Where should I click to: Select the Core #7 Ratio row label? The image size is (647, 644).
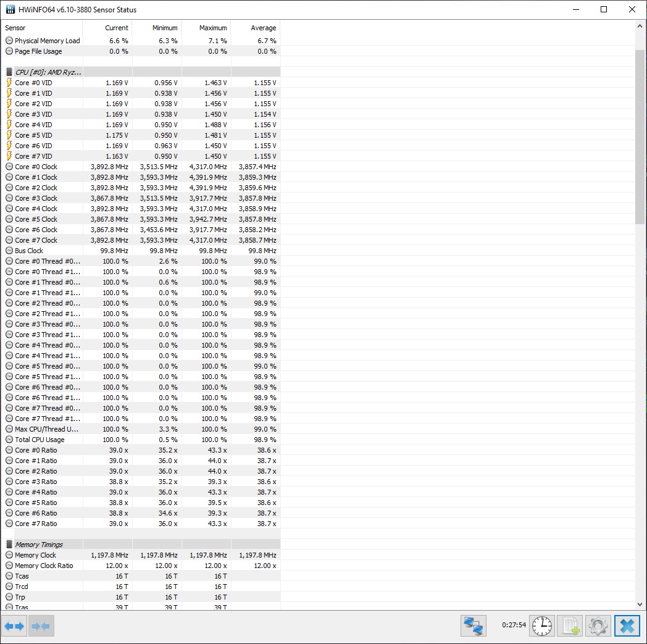[36, 524]
